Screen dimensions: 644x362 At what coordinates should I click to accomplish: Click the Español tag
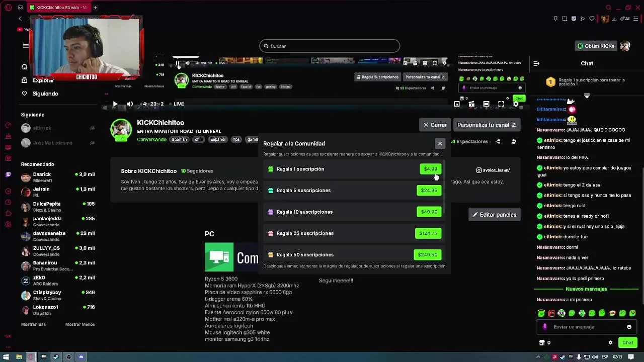[x=218, y=139]
